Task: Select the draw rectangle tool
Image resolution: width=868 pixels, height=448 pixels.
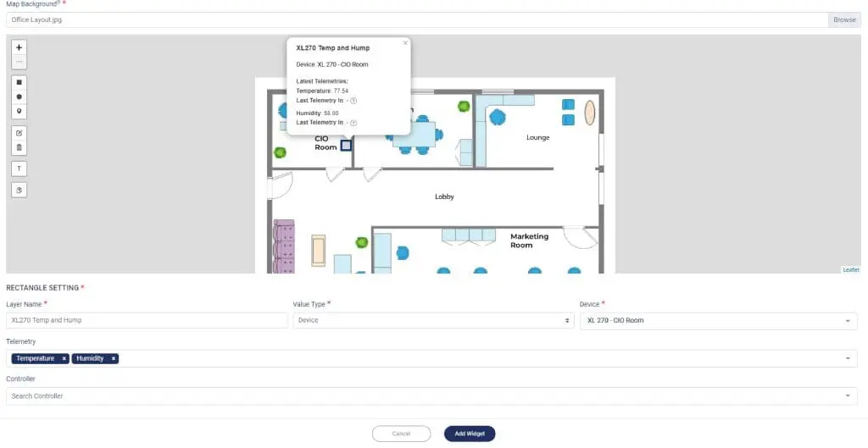Action: (x=19, y=82)
